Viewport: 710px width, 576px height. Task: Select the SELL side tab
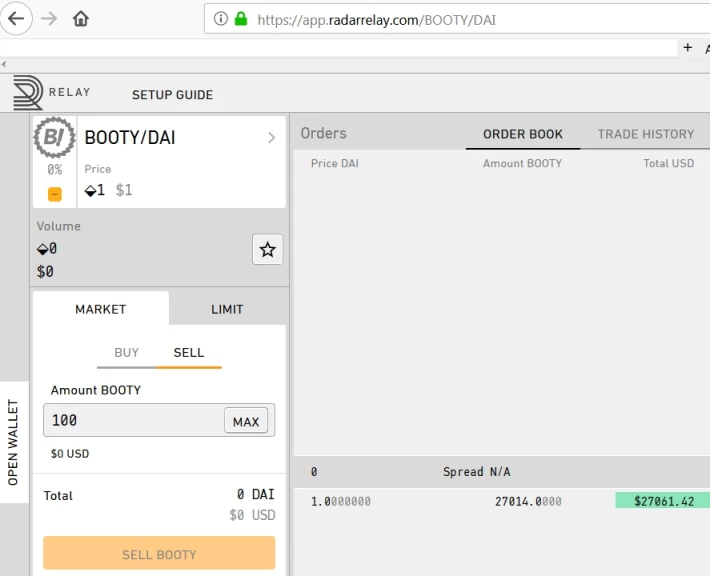point(189,353)
